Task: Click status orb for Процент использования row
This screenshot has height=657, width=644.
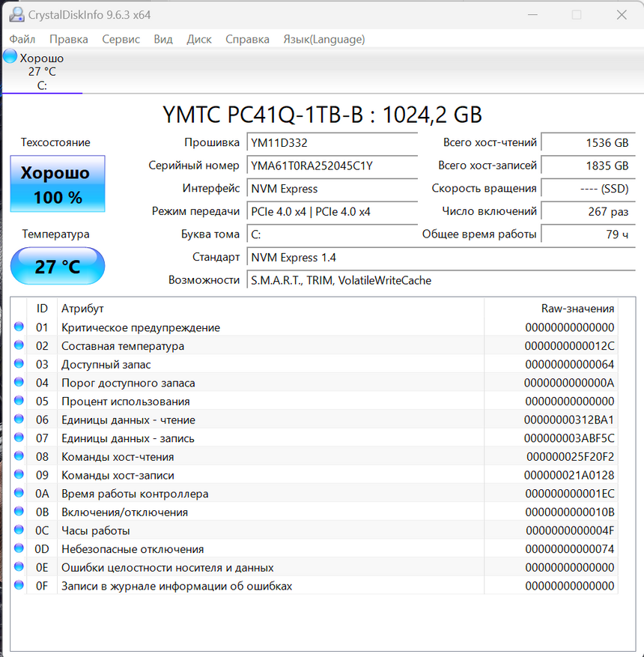Action: click(19, 400)
